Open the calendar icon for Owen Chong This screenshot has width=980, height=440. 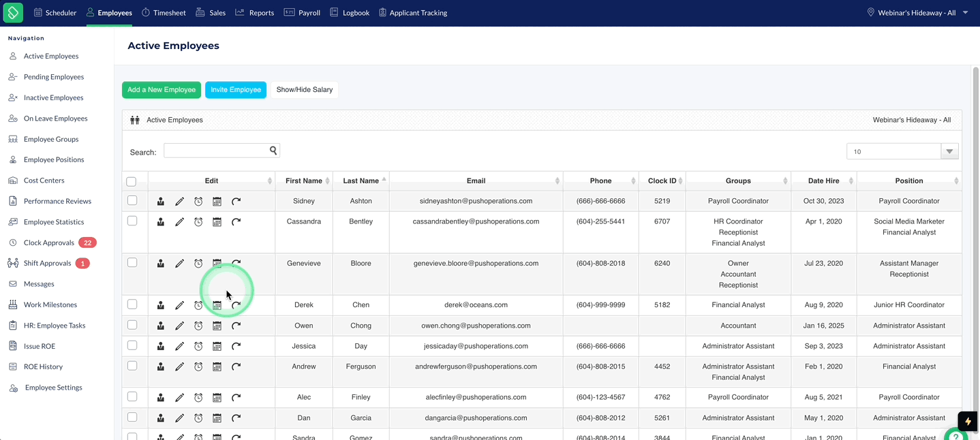pos(217,326)
